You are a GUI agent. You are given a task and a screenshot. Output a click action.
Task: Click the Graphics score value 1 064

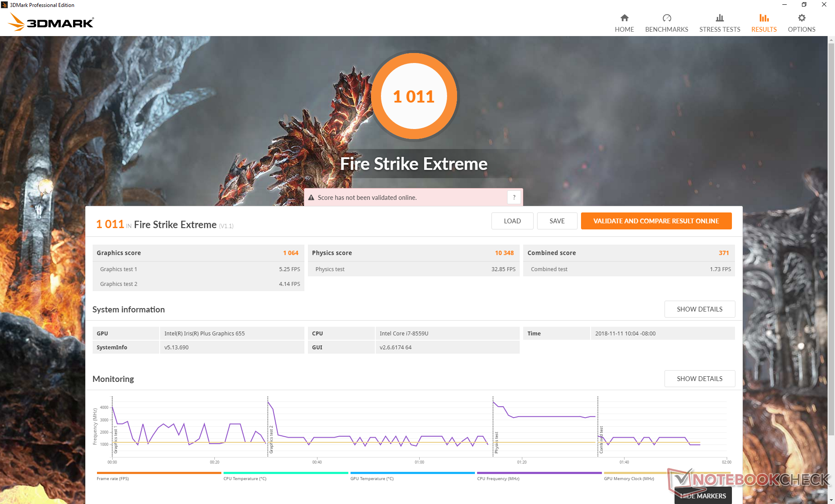291,253
